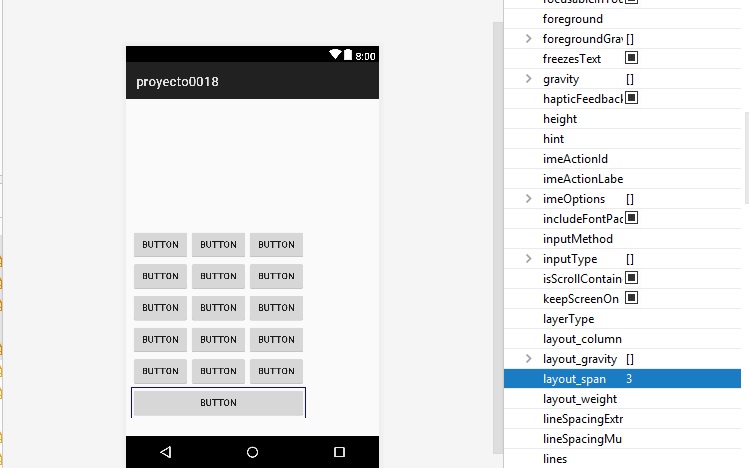The width and height of the screenshot is (749, 468).
Task: Click the Wi-Fi signal status icon
Action: pyautogui.click(x=334, y=56)
